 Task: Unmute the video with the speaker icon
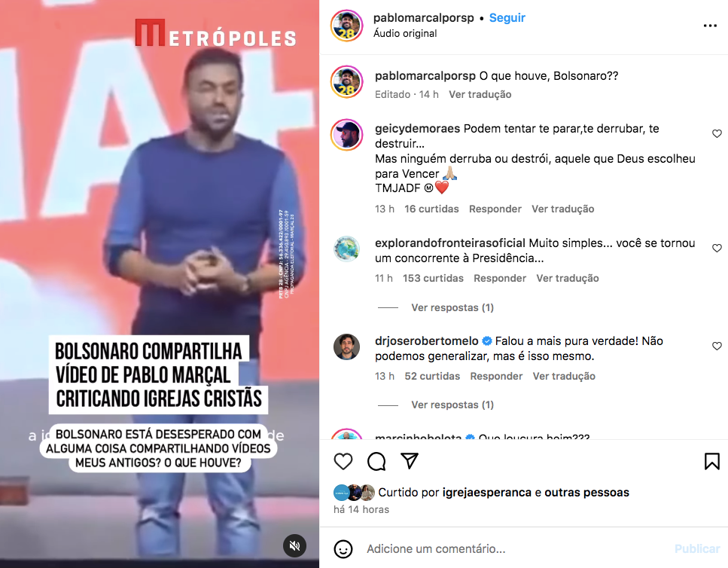(295, 545)
